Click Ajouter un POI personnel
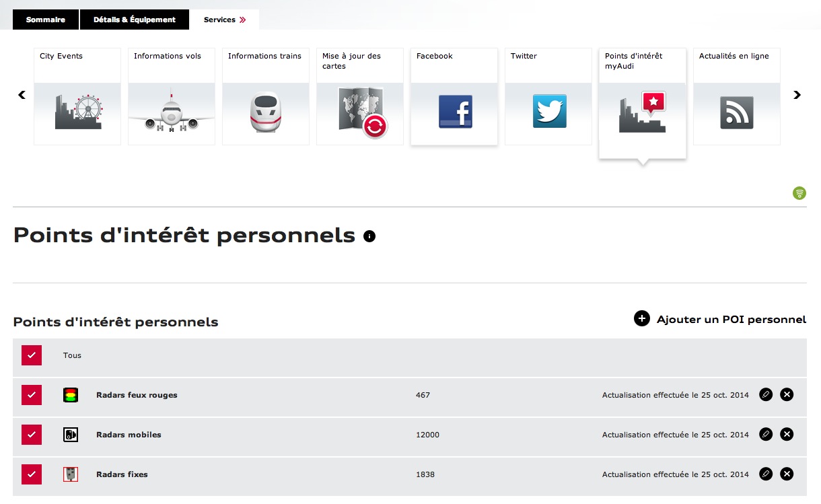The image size is (821, 504). click(720, 319)
